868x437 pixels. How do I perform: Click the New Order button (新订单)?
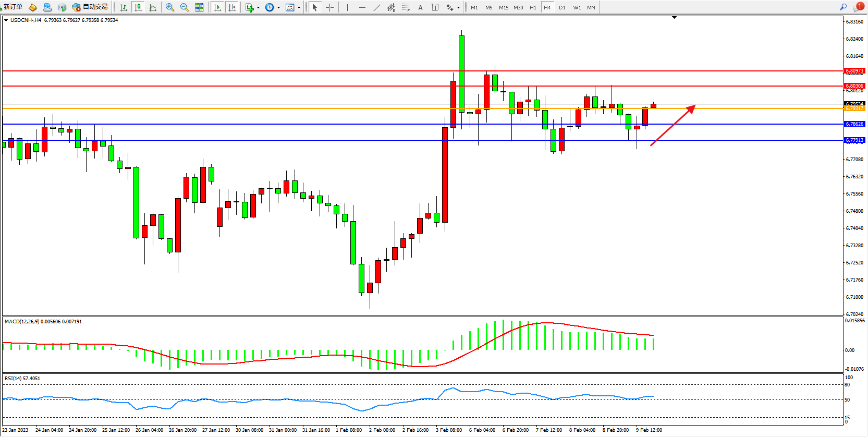pos(13,7)
